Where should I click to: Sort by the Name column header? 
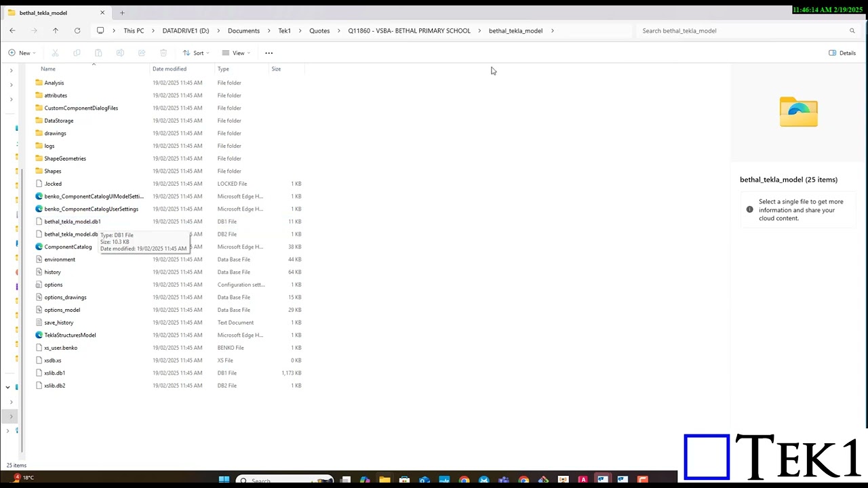pyautogui.click(x=47, y=68)
